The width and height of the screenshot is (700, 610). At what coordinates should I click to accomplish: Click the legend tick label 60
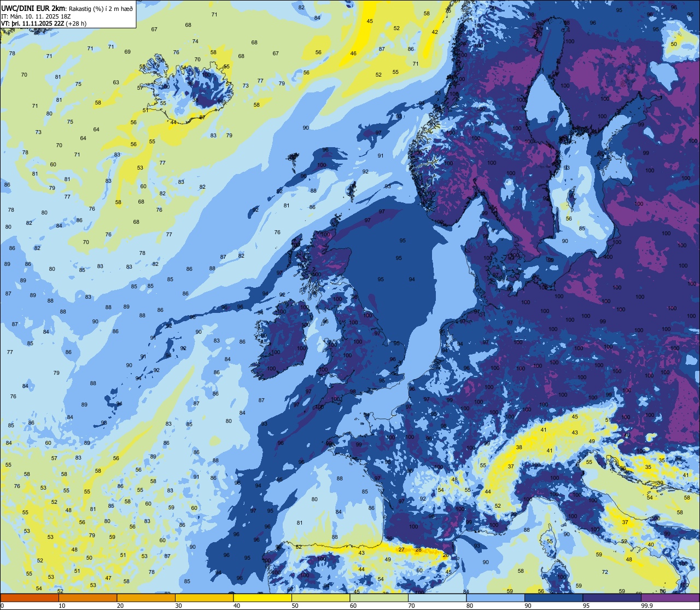(x=353, y=606)
